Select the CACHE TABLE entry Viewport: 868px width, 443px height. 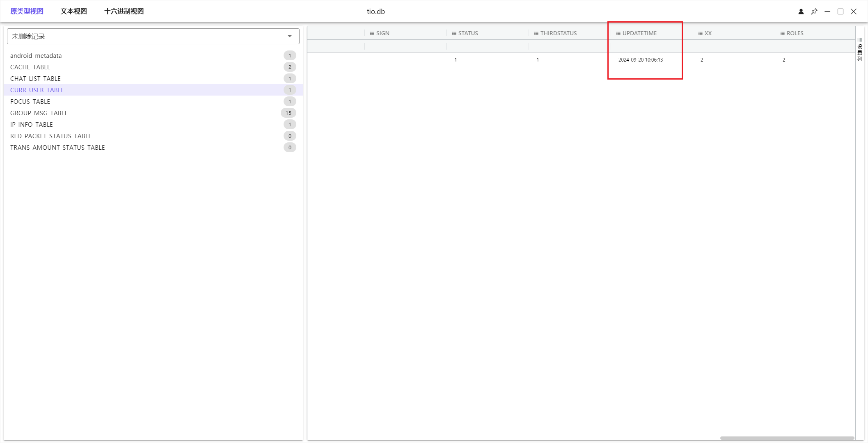tap(153, 67)
